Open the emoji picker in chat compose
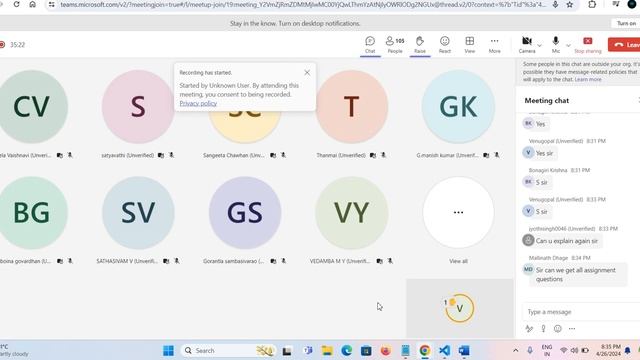 coord(558,329)
